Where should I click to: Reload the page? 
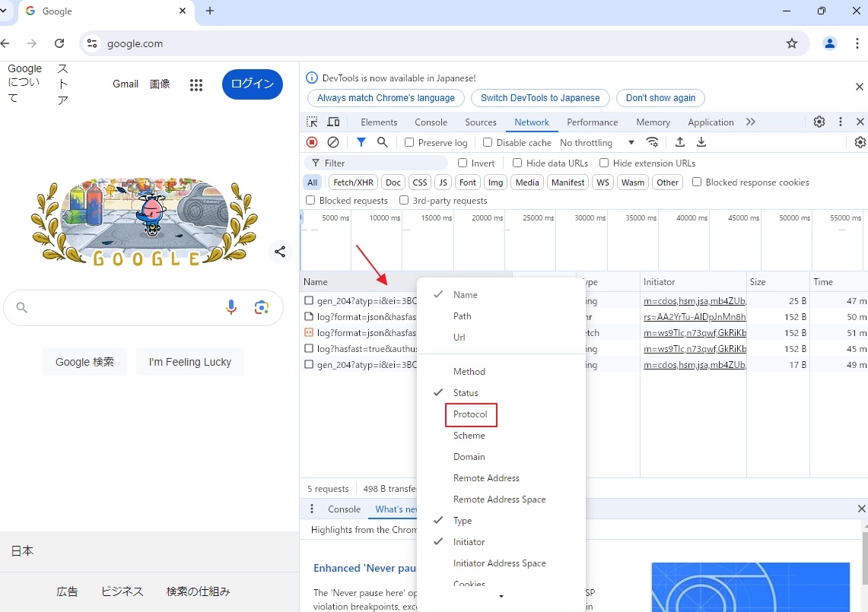pos(59,43)
